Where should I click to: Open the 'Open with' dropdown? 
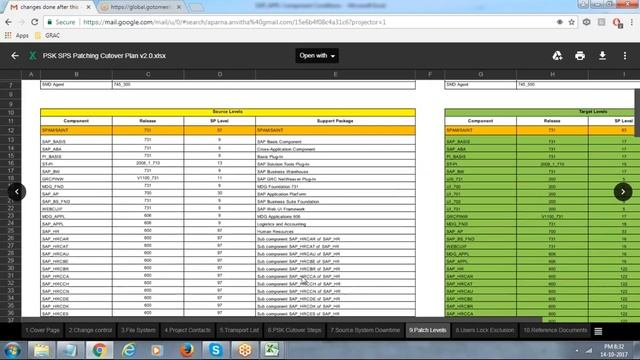[x=317, y=56]
